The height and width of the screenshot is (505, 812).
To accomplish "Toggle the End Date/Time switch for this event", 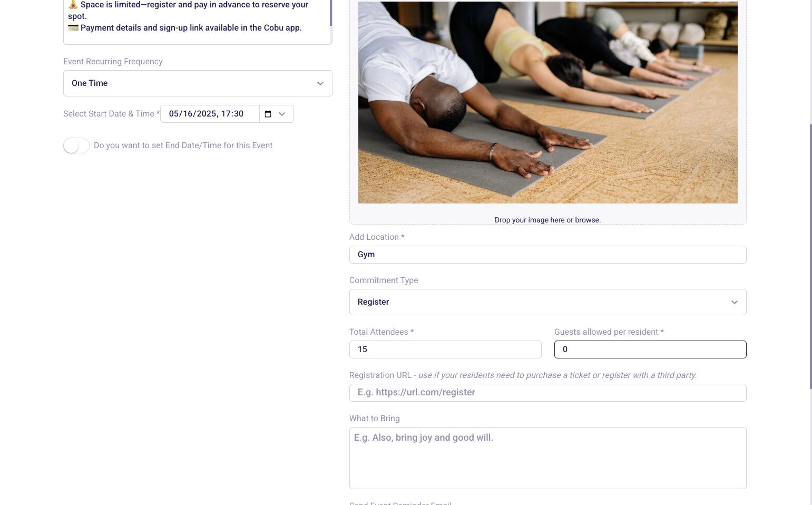I will pos(76,145).
